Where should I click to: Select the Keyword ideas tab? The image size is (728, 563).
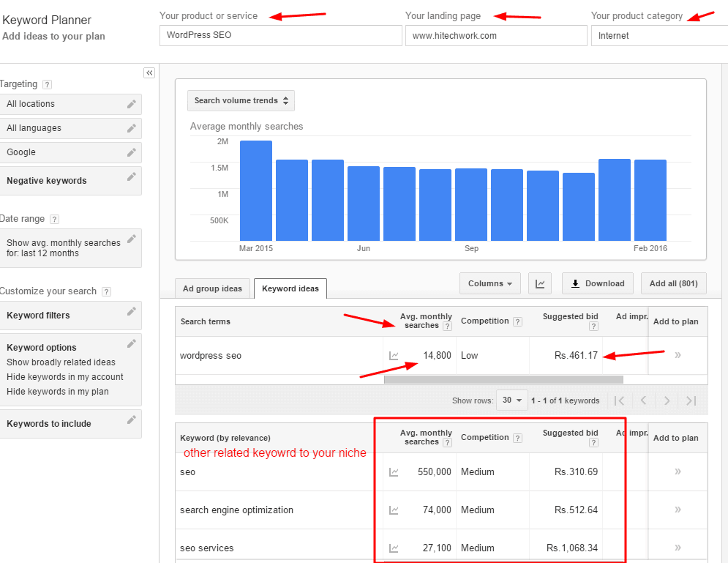pyautogui.click(x=290, y=288)
